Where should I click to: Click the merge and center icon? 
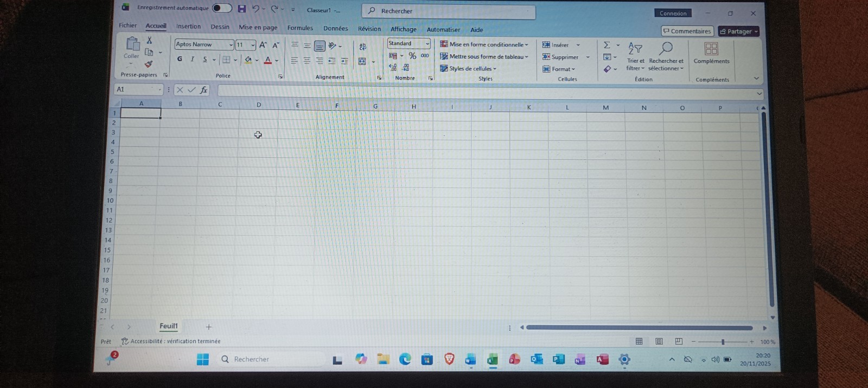pos(362,62)
